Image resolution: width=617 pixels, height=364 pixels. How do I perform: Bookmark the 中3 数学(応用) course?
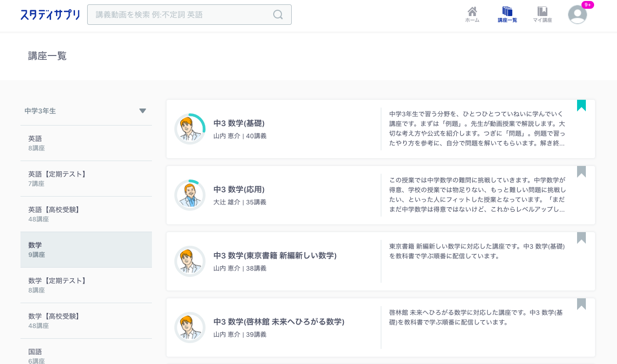point(581,171)
